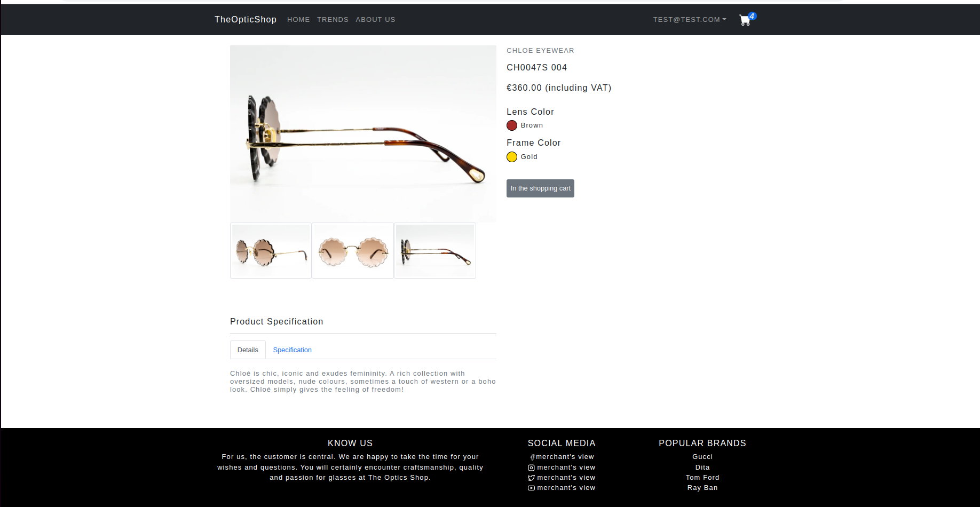Click the YouTube icon in Social Media
The height and width of the screenshot is (507, 980).
point(531,488)
